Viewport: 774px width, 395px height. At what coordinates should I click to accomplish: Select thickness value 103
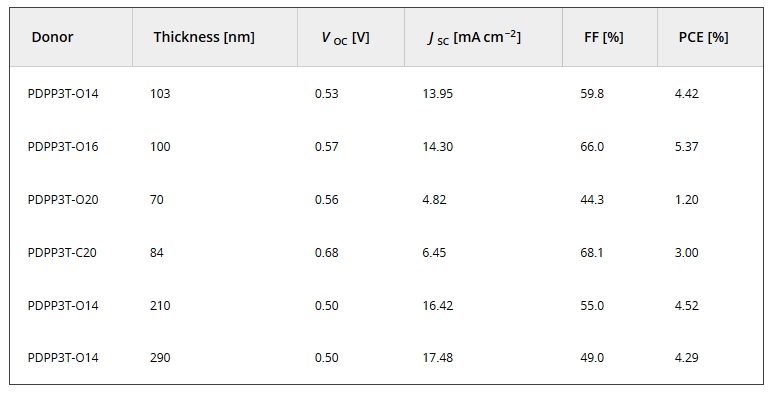coord(160,94)
